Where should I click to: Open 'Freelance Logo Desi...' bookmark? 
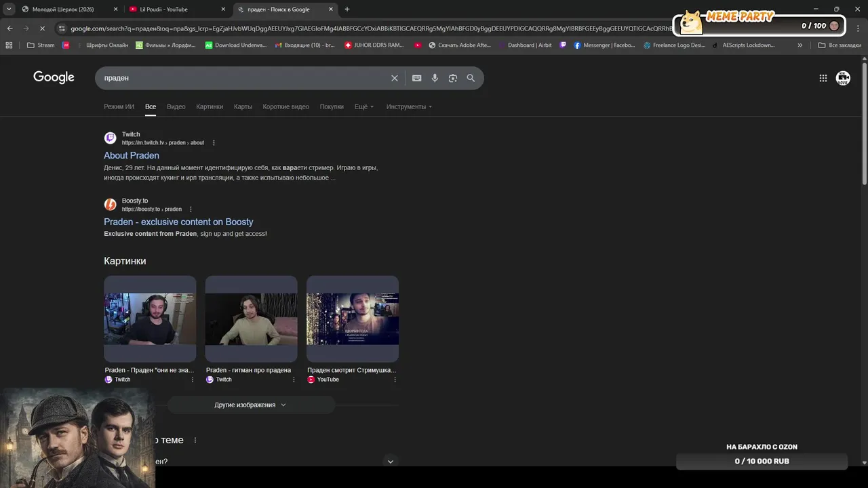pyautogui.click(x=674, y=45)
